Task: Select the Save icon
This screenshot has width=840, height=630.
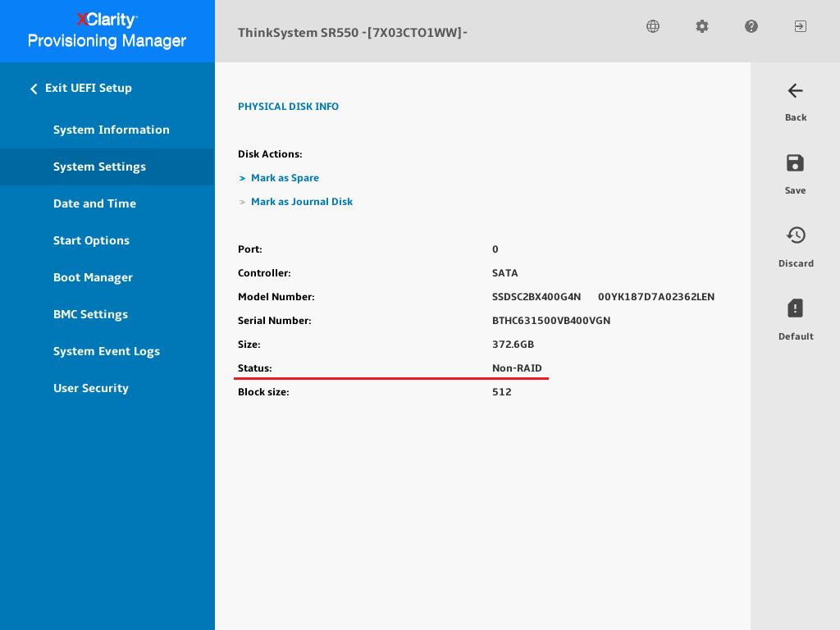Action: coord(795,163)
